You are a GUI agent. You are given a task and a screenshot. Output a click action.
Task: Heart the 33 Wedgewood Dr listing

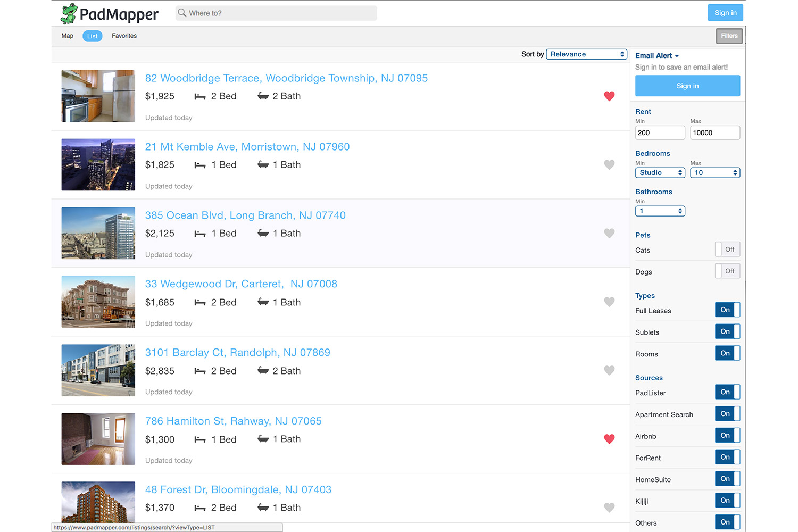[x=609, y=302]
